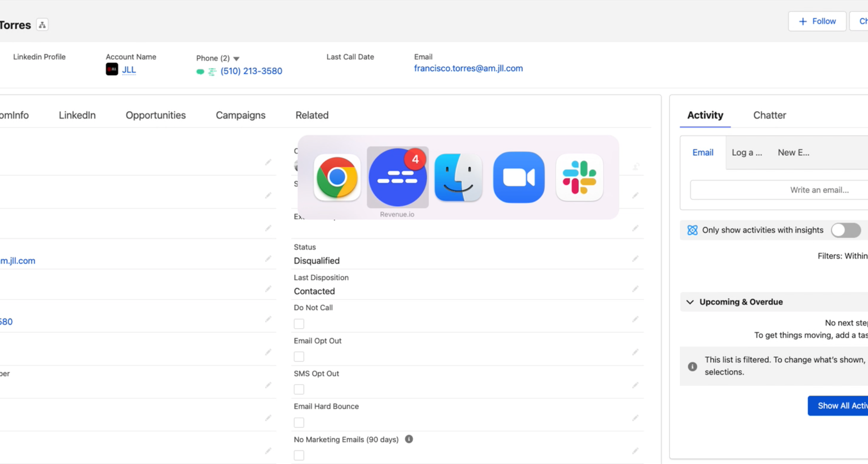The image size is (868, 464).
Task: Click Revenue.io dialer icon beside phone number
Action: pos(212,72)
